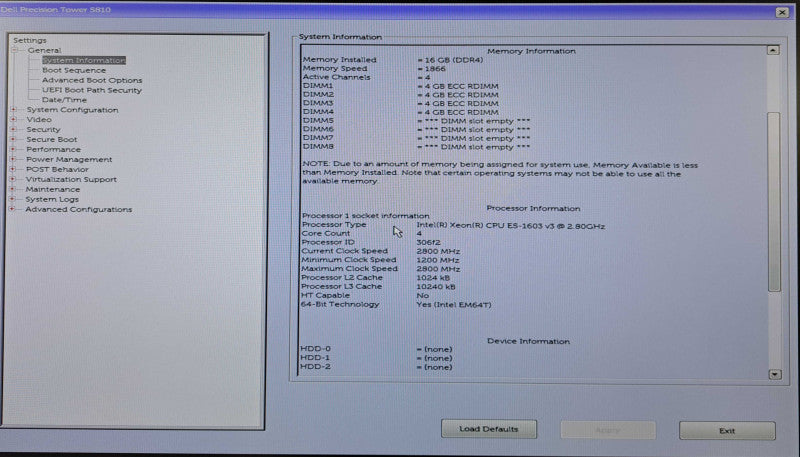Select the Virtualization Support category label

71,180
